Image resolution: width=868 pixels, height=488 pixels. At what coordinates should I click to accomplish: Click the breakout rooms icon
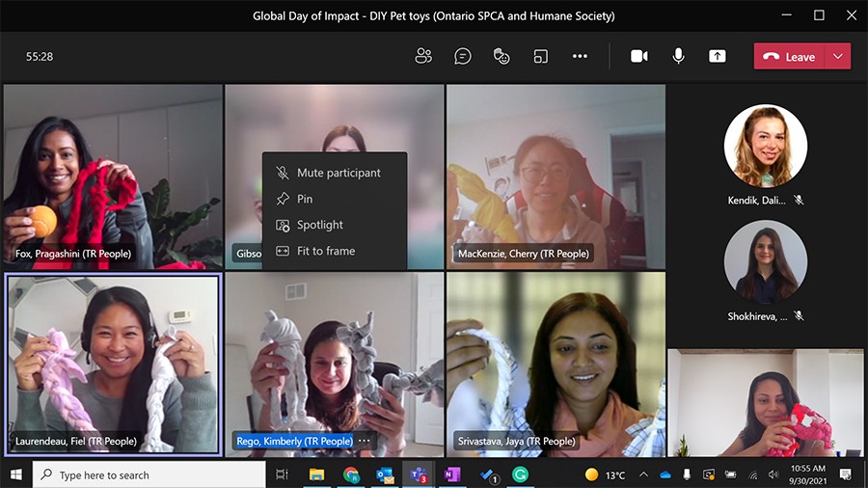pyautogui.click(x=541, y=56)
